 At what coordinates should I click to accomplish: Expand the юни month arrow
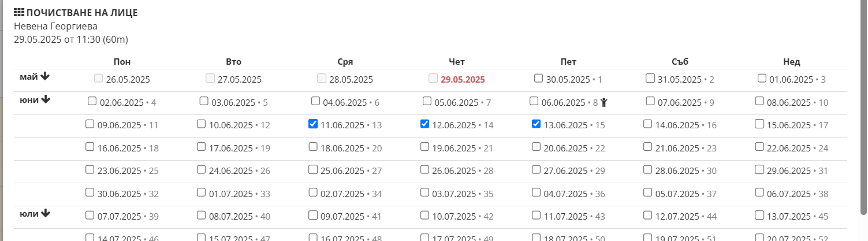pos(46,99)
